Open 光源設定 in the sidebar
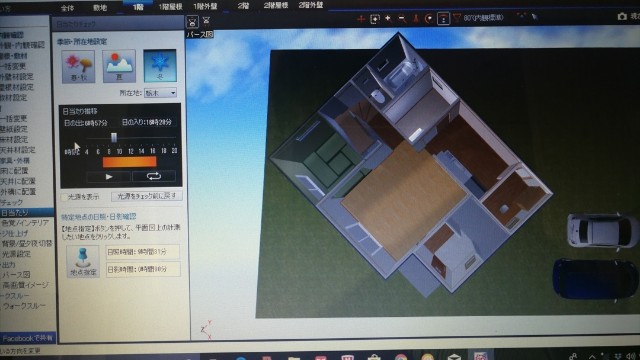Image resolution: width=640 pixels, height=360 pixels. tap(16, 254)
